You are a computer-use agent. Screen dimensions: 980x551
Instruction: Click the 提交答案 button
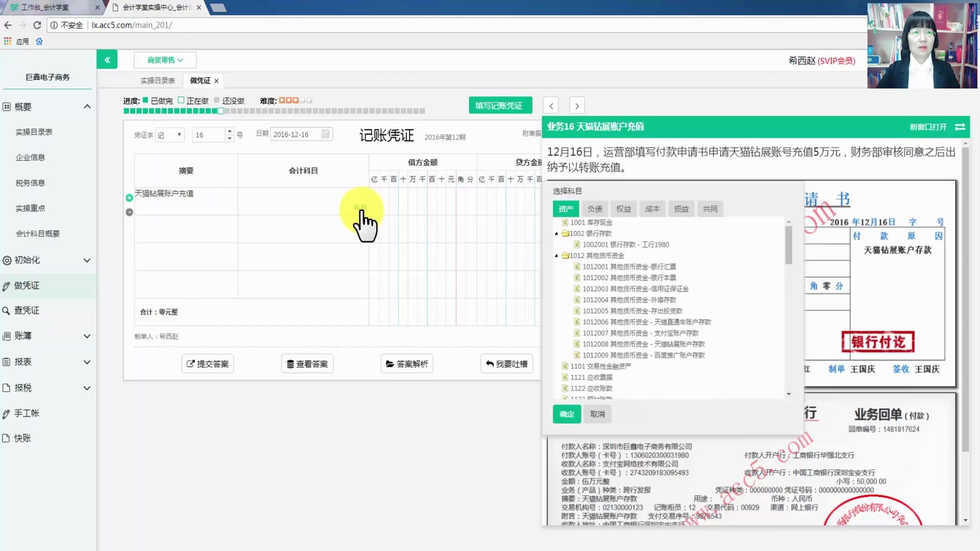(x=208, y=364)
